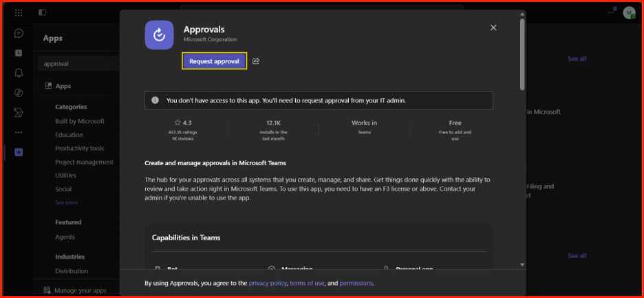
Task: Open Chat in the left rail
Action: (x=19, y=33)
